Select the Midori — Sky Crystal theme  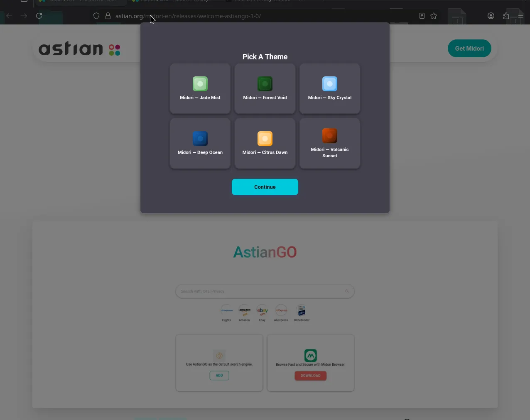(330, 88)
